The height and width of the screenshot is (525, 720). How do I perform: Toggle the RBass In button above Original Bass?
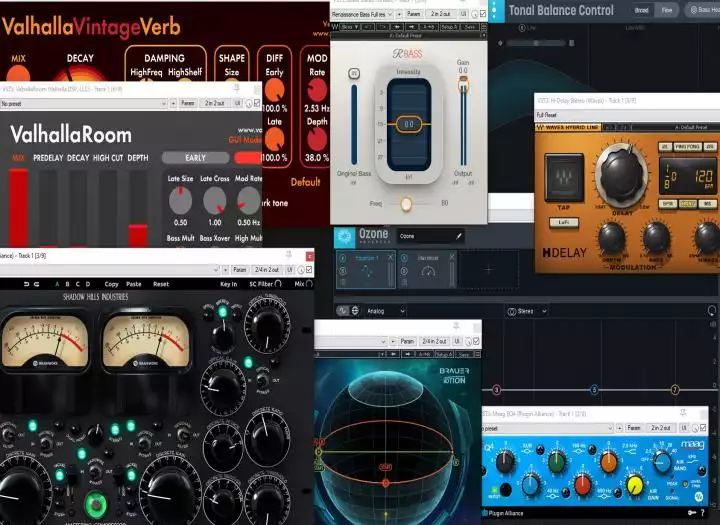(x=354, y=73)
